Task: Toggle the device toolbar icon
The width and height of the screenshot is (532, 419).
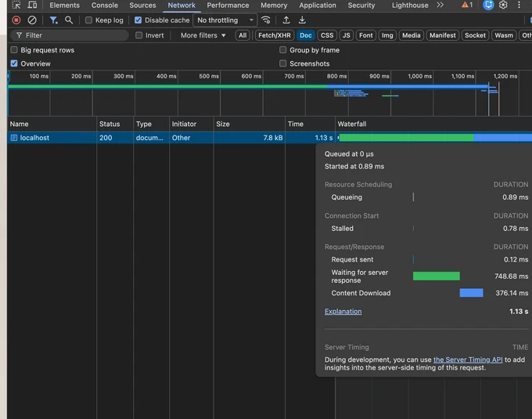Action: 32,5
